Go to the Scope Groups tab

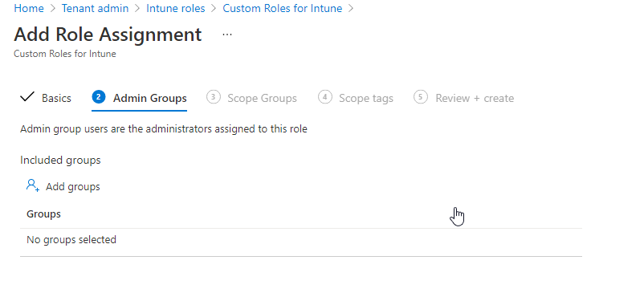click(262, 98)
